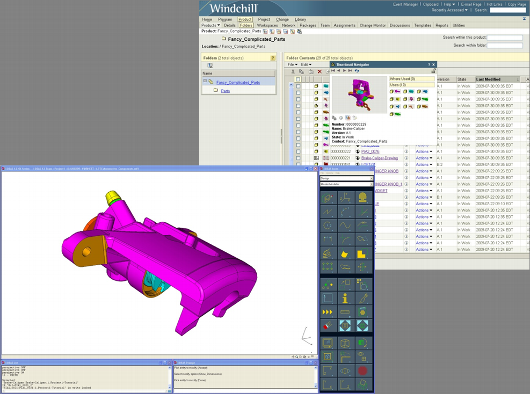
Task: Click the yellow help icon in Folders panel
Action: click(x=273, y=58)
